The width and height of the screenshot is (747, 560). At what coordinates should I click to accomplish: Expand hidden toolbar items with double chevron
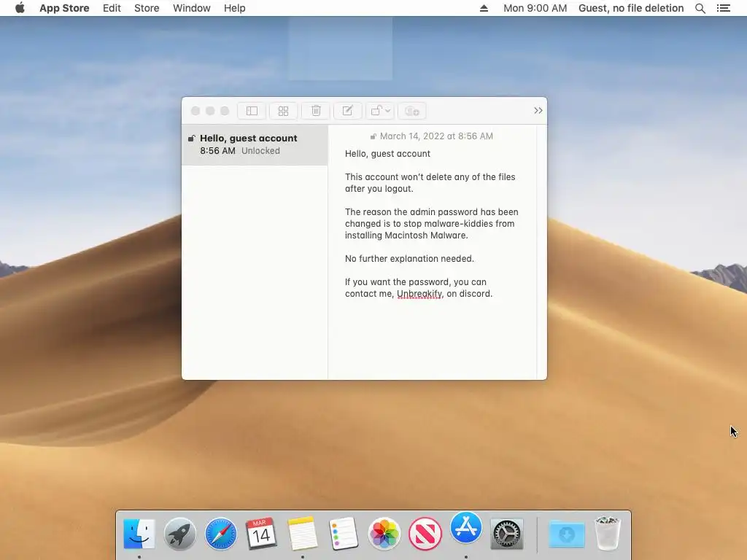pos(538,111)
